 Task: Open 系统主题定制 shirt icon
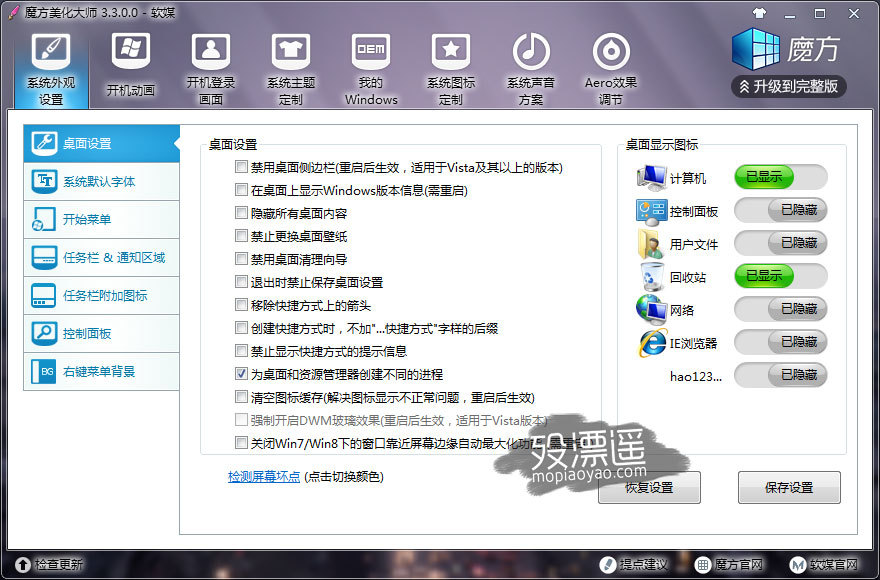pyautogui.click(x=291, y=51)
